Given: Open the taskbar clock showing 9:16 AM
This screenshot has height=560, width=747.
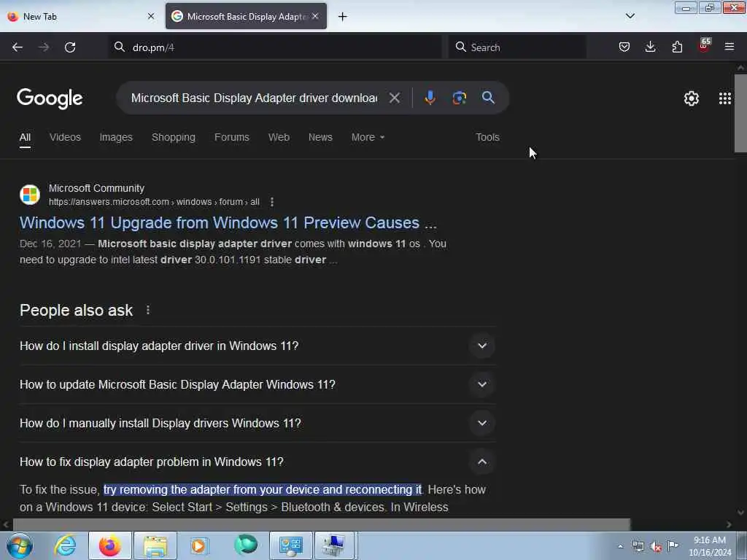Looking at the screenshot, I should 710,546.
